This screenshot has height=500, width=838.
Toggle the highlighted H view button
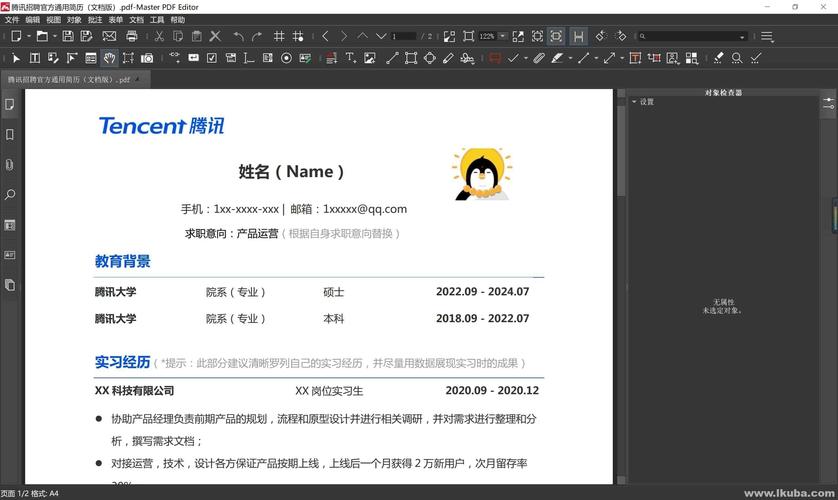coord(578,36)
